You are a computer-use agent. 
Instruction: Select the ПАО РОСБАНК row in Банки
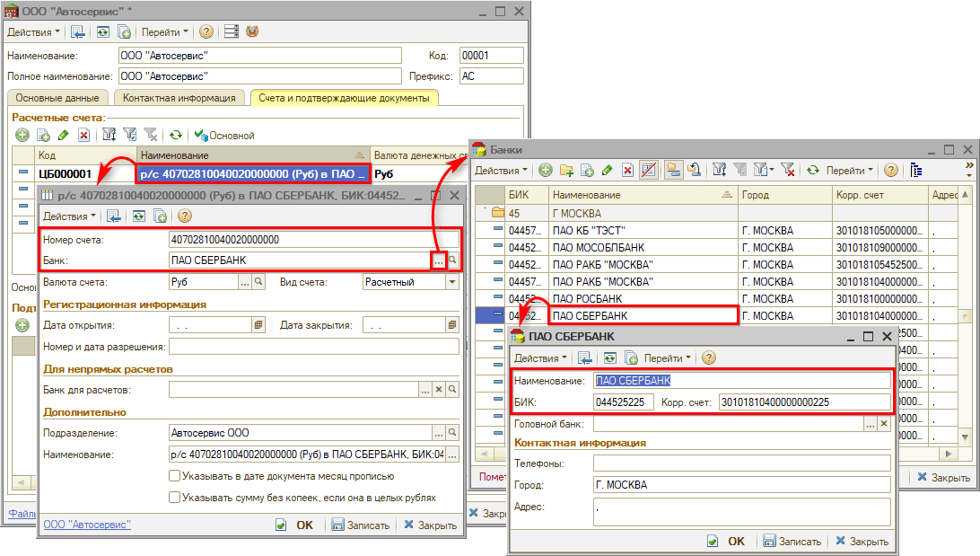(x=716, y=299)
